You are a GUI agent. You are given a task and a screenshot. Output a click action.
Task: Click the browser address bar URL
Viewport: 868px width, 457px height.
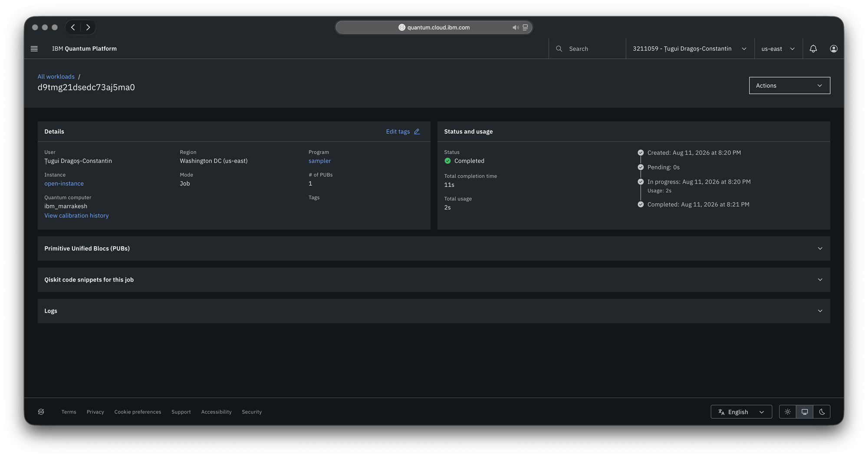point(438,27)
